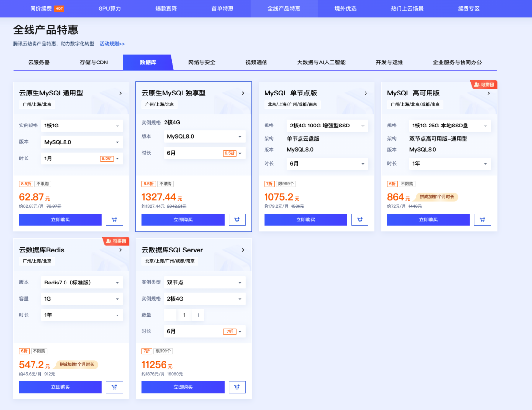532x410 pixels.
Task: Open SQLServer 实例类型 双节点 dropdown
Action: pos(205,283)
